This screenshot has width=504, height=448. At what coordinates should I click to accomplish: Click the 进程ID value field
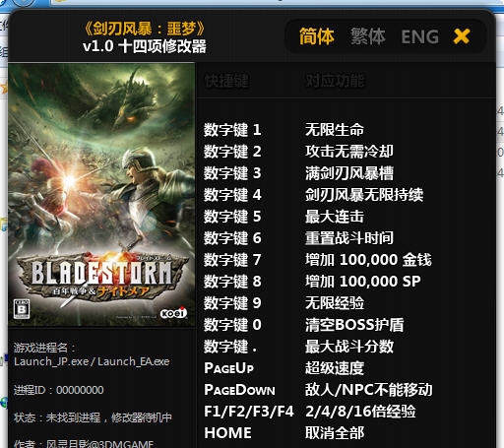tap(80, 390)
